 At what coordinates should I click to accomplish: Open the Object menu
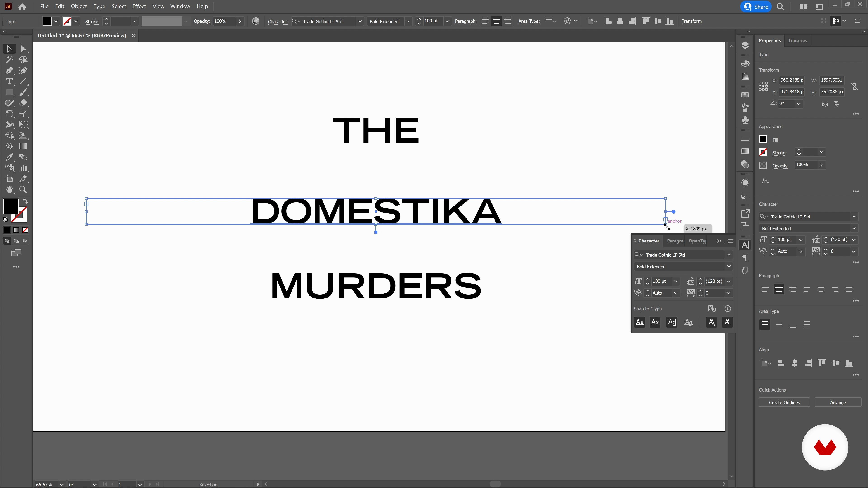pyautogui.click(x=78, y=6)
